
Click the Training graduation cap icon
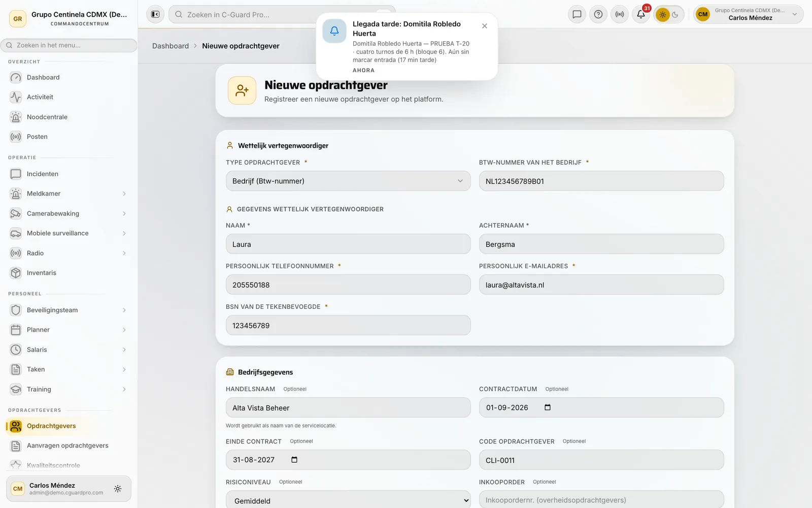click(16, 389)
